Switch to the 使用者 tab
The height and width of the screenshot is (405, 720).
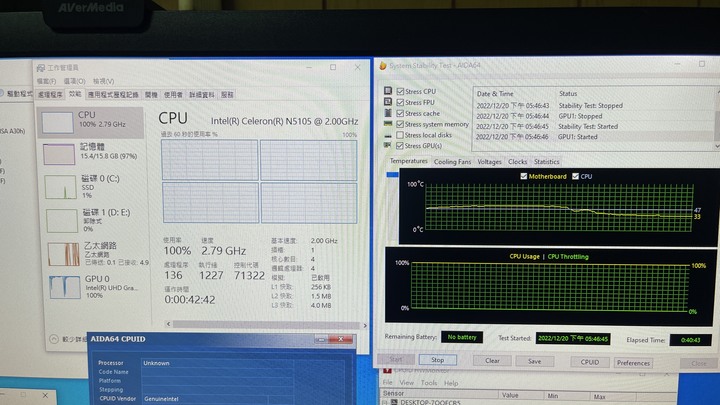[173, 95]
